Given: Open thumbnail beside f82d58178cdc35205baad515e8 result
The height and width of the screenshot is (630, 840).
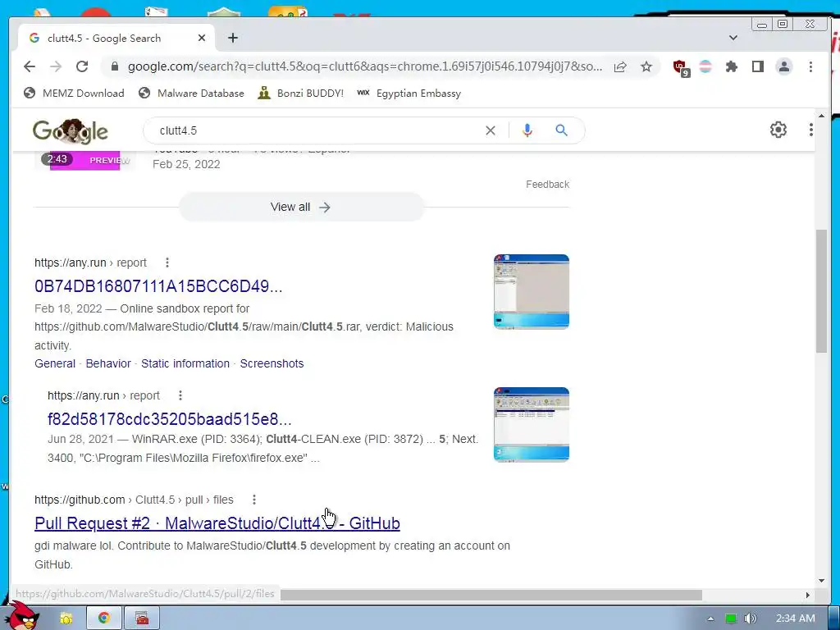Looking at the screenshot, I should pyautogui.click(x=532, y=424).
